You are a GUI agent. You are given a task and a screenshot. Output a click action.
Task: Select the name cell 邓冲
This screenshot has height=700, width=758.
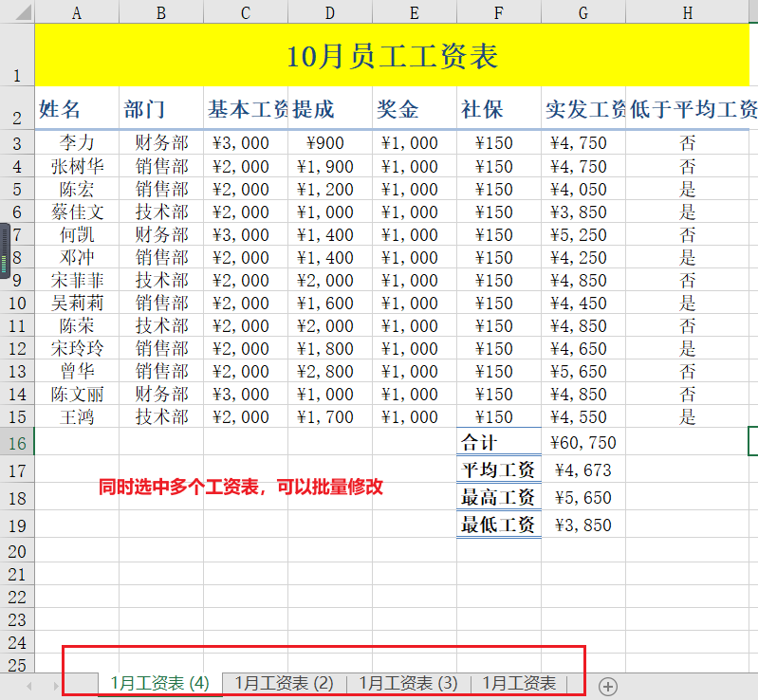(x=77, y=257)
